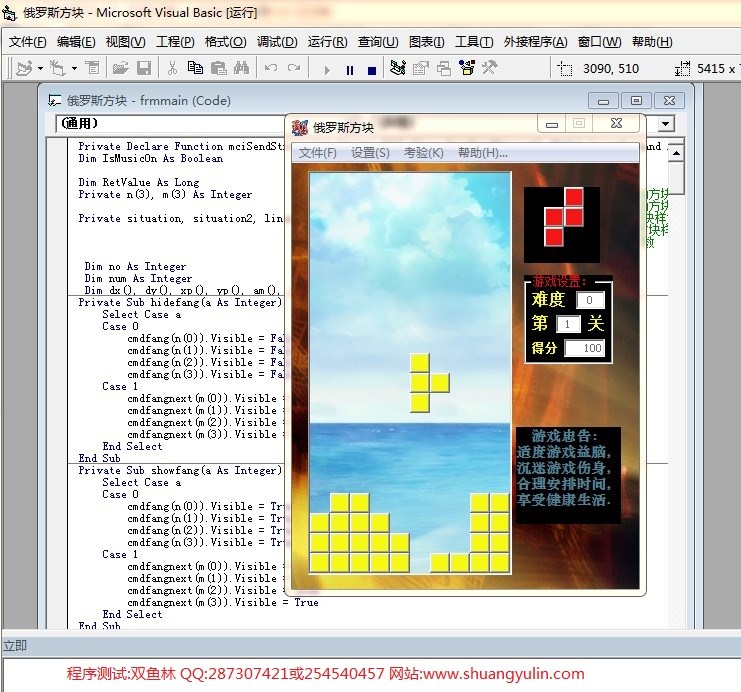Click the code window title bar icon
This screenshot has height=692, width=741.
(x=55, y=100)
